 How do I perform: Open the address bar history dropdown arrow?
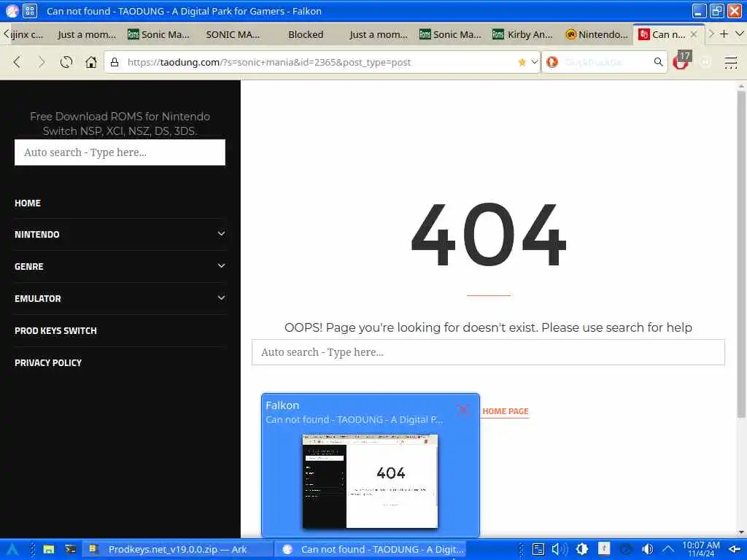535,62
